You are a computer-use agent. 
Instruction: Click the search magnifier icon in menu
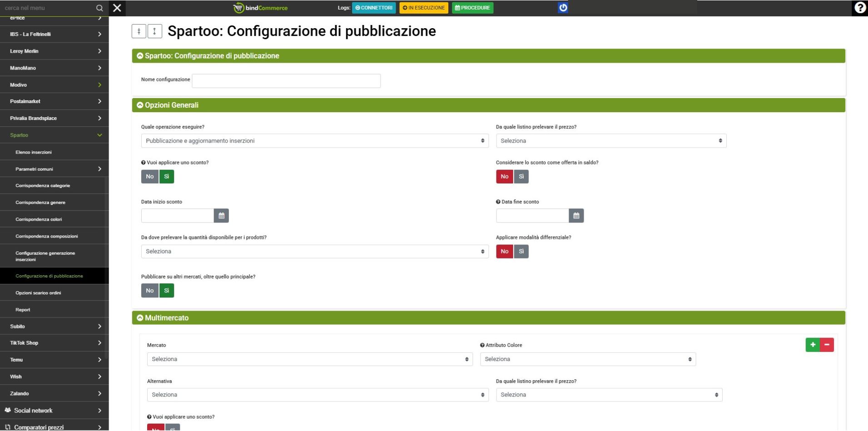pyautogui.click(x=99, y=8)
